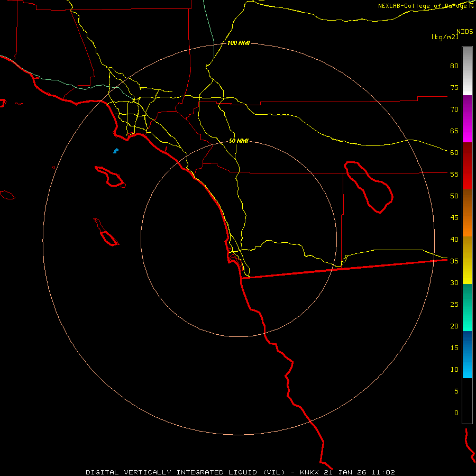Click the Digital Vertically Integrated Liquid title caption
Screen dimensions: 476x476
(185, 472)
